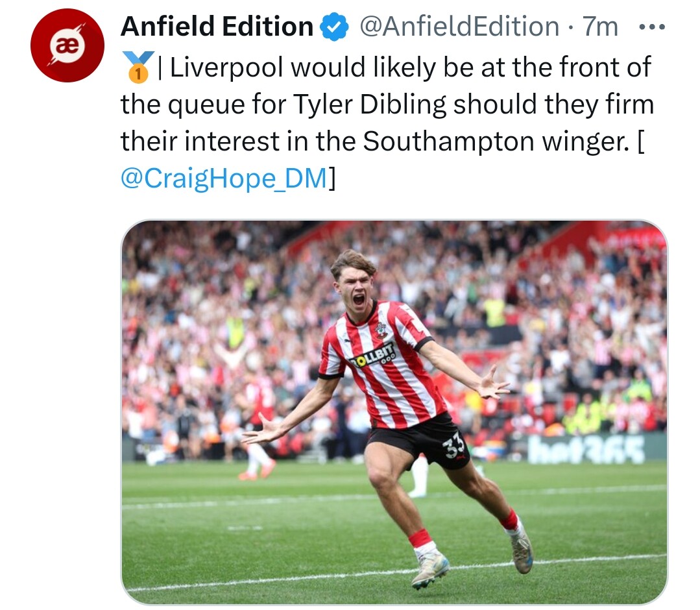The image size is (700, 610).
Task: Click the @AnfieldEdition handle
Action: click(458, 27)
